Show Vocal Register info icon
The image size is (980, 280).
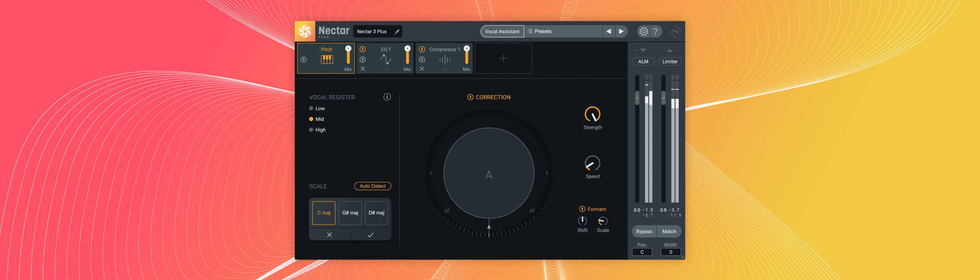point(387,97)
